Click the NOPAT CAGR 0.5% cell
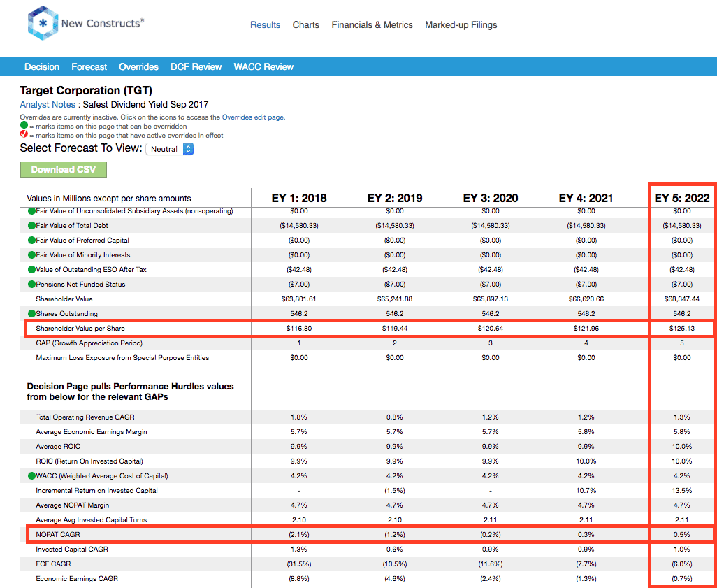This screenshot has width=717, height=588. click(682, 534)
